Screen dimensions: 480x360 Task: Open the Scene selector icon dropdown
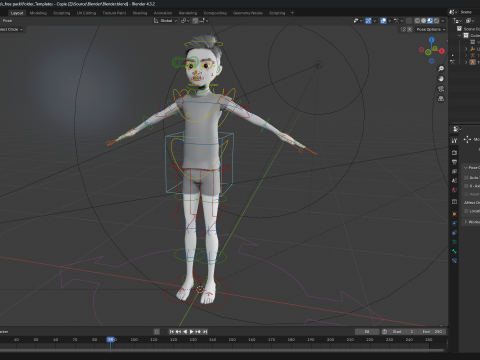tap(453, 12)
